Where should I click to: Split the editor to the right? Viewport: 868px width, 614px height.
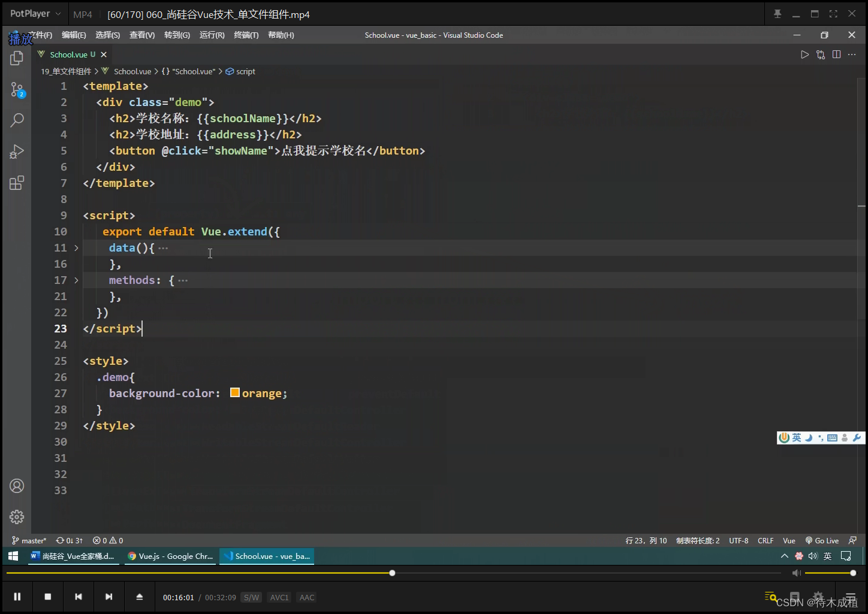pos(836,55)
